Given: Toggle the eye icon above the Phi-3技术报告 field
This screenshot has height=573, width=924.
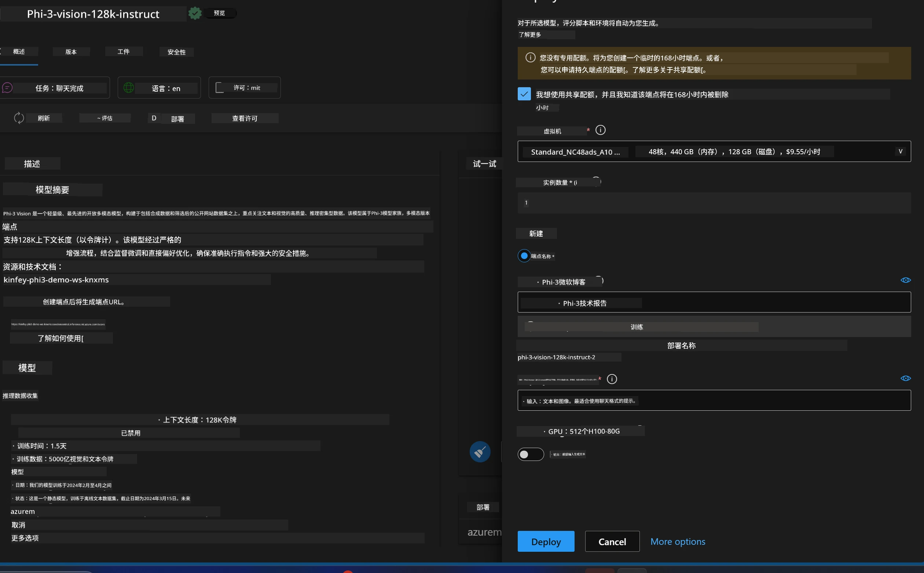Looking at the screenshot, I should pos(905,280).
